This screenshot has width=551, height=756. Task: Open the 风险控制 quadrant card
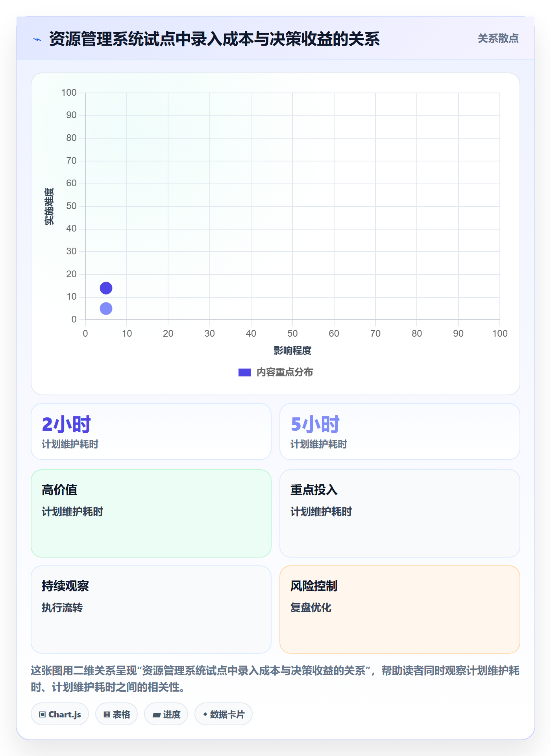400,610
